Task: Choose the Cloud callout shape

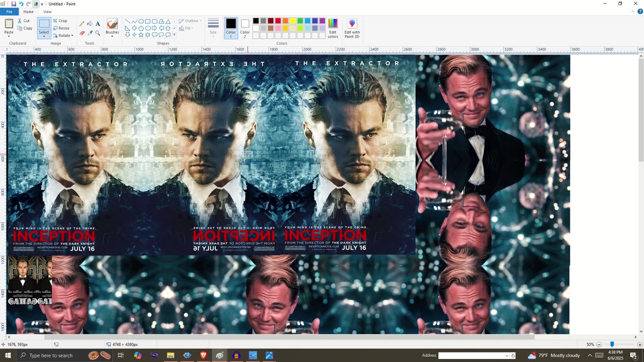Action: (168, 35)
